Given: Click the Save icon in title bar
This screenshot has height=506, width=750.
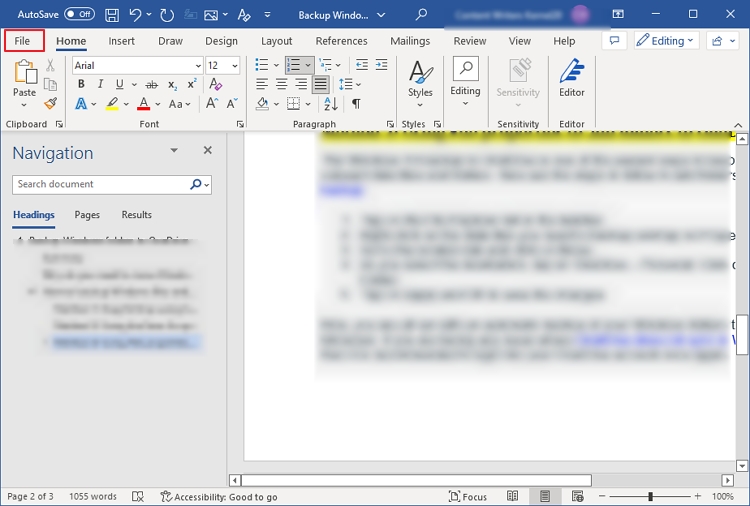Looking at the screenshot, I should click(x=112, y=15).
